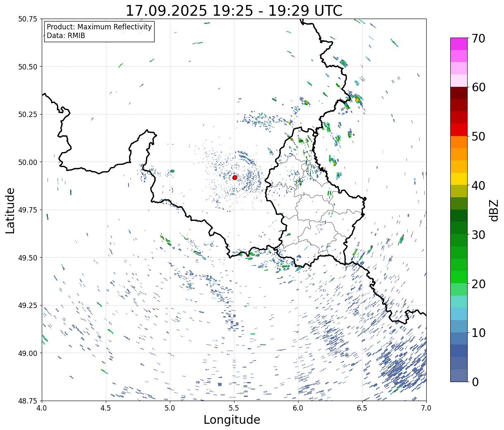This screenshot has height=430, width=504.
Task: Click the longitude tick label 5.5
Action: 234,408
